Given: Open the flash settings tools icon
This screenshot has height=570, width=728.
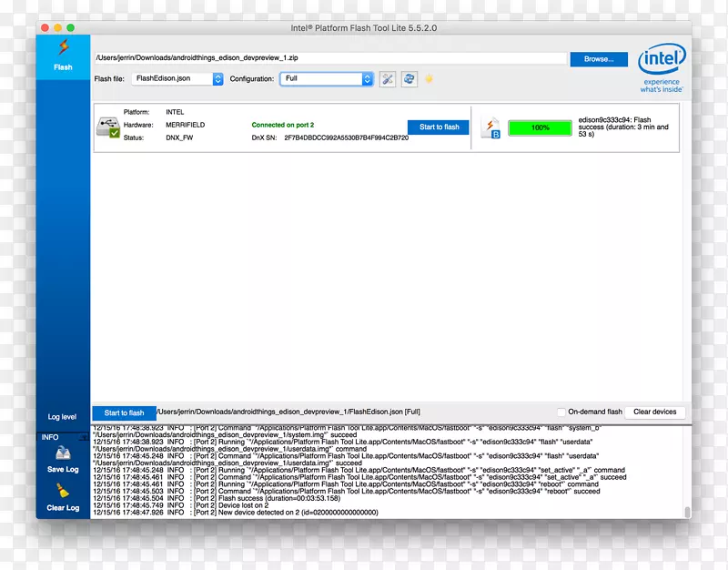Looking at the screenshot, I should 388,79.
